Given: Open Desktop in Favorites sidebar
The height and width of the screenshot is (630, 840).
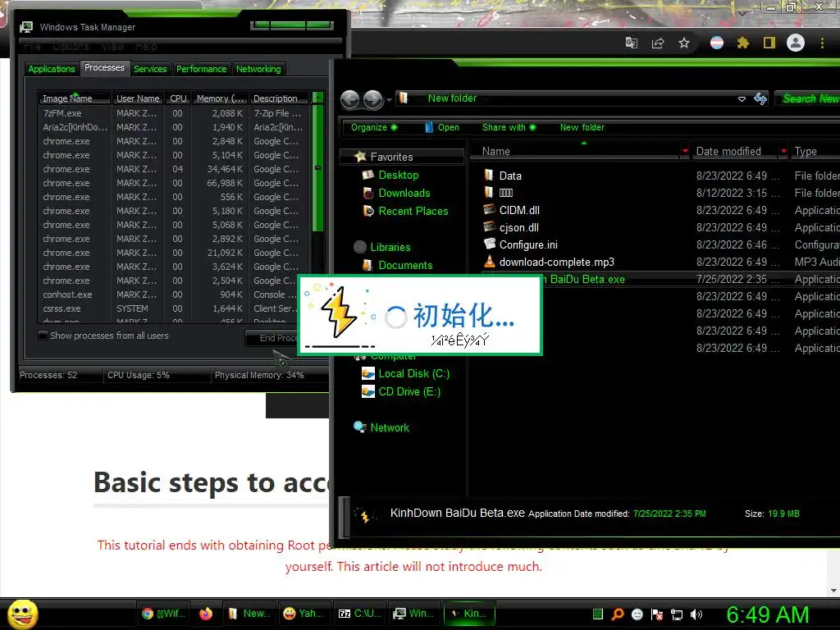Looking at the screenshot, I should [x=398, y=176].
